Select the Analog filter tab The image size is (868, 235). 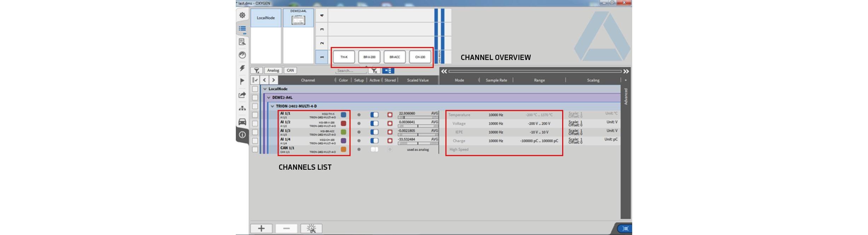tap(273, 71)
